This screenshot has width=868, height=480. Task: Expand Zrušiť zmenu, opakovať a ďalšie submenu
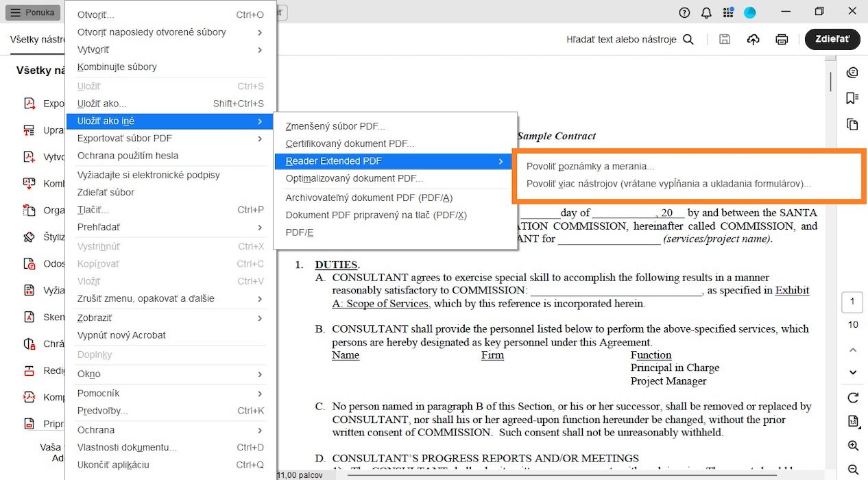171,298
